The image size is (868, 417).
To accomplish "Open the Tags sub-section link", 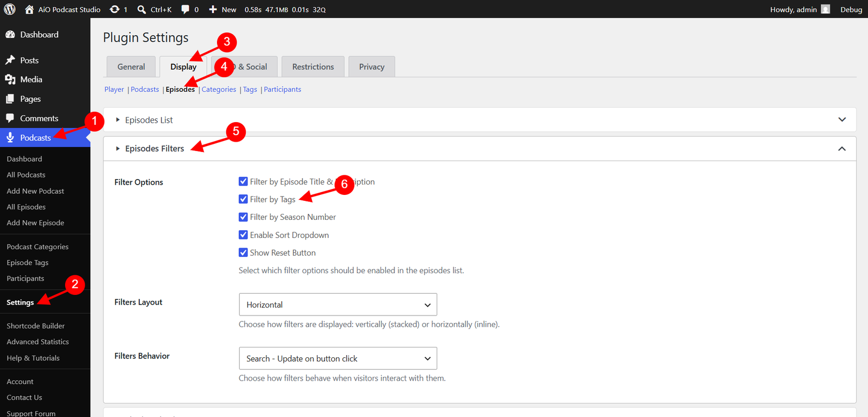I will pyautogui.click(x=250, y=90).
